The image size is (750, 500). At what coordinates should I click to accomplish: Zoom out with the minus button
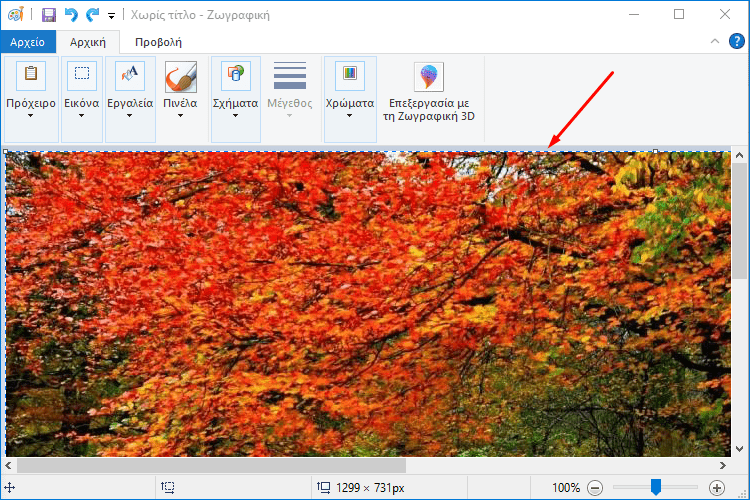point(595,488)
